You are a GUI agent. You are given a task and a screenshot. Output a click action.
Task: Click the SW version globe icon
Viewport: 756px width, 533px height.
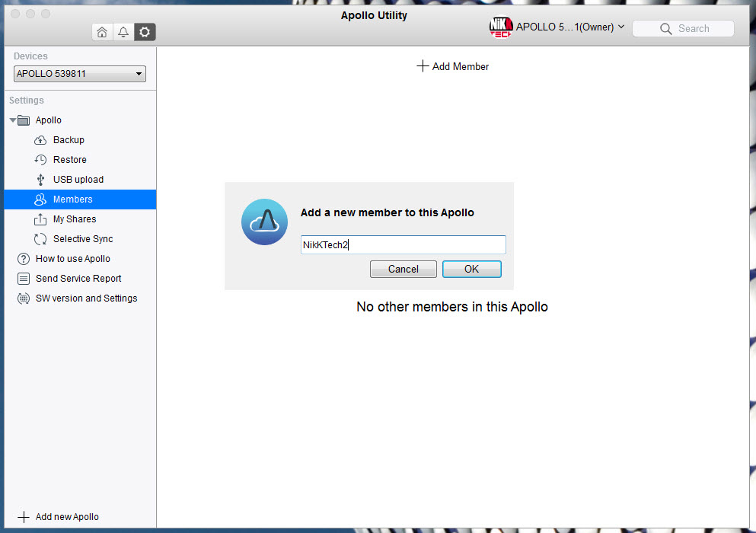(x=23, y=298)
